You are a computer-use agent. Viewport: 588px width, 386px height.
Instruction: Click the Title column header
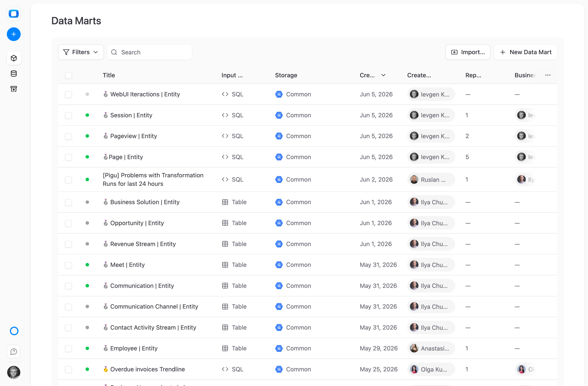tap(109, 75)
